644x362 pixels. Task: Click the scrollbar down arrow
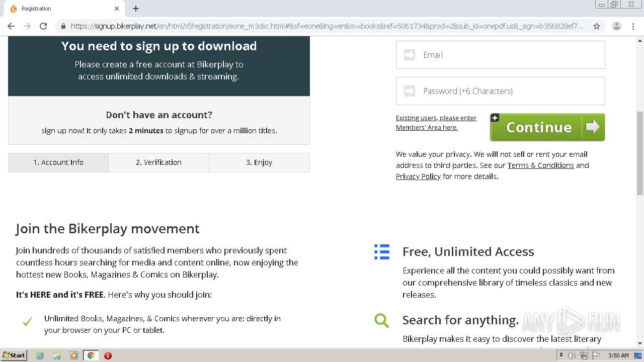pos(640,343)
